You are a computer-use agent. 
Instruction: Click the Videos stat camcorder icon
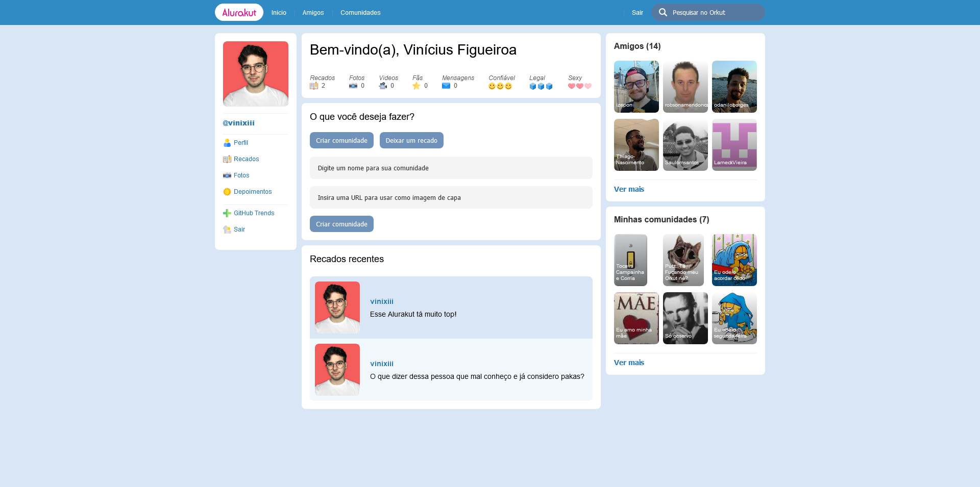coord(383,86)
